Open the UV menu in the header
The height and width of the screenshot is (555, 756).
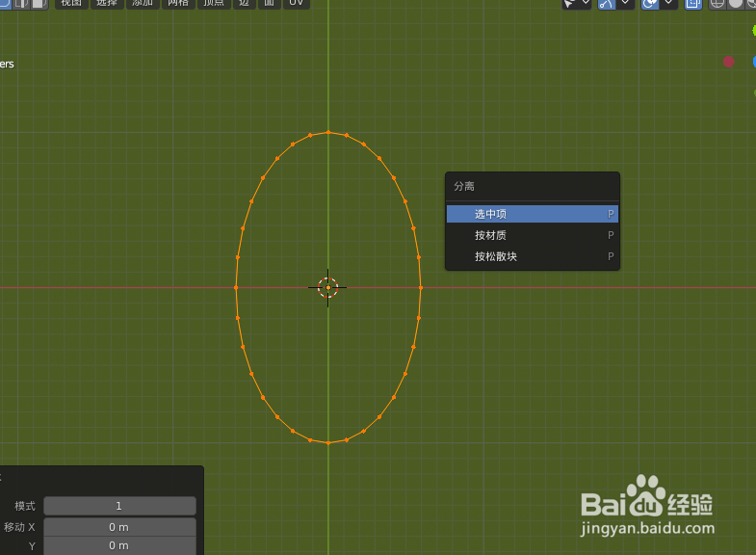296,3
